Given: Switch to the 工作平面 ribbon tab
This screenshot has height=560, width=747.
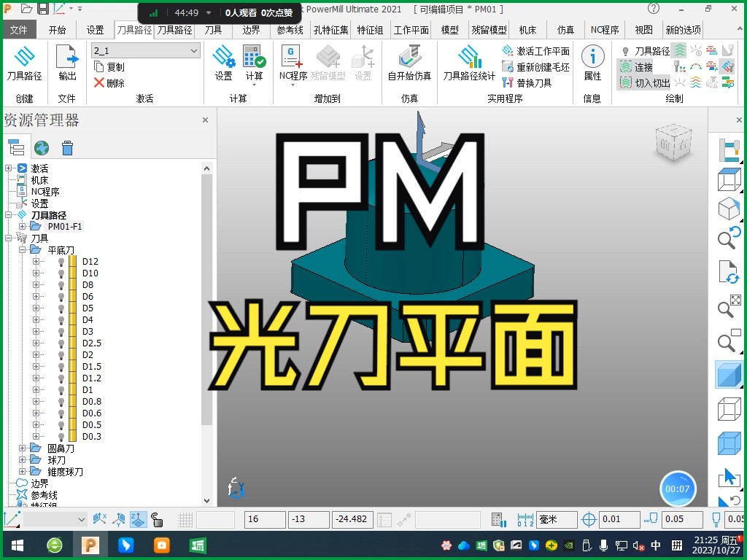Looking at the screenshot, I should coord(411,30).
